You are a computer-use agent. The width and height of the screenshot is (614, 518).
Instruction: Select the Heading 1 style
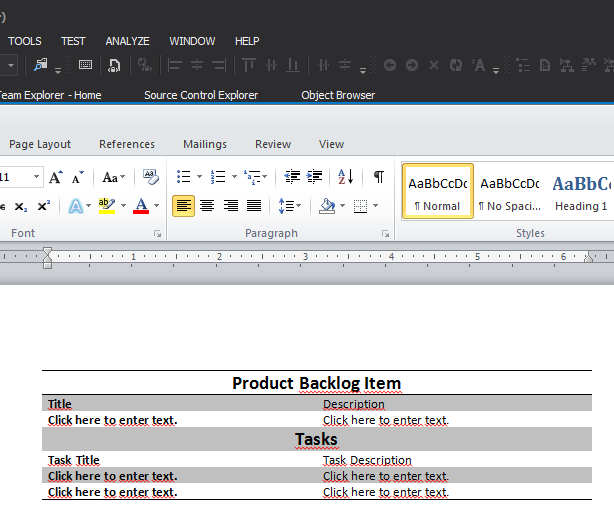click(x=581, y=191)
